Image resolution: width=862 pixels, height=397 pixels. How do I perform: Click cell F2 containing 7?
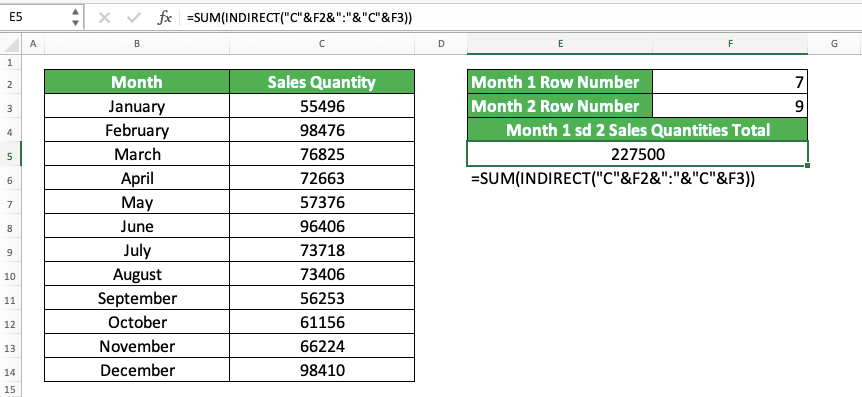(x=730, y=82)
